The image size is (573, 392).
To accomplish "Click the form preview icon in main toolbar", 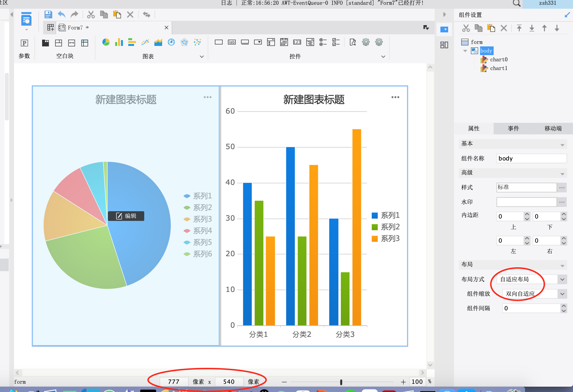I will pos(26,19).
